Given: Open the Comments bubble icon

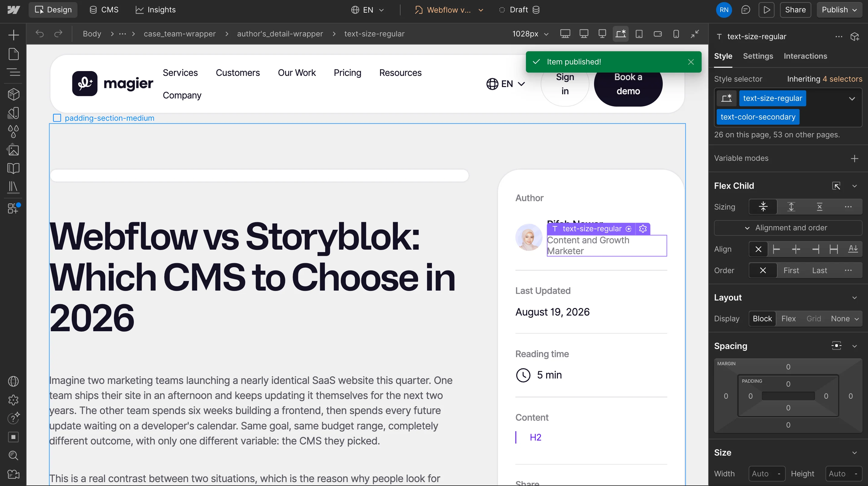Looking at the screenshot, I should [746, 10].
